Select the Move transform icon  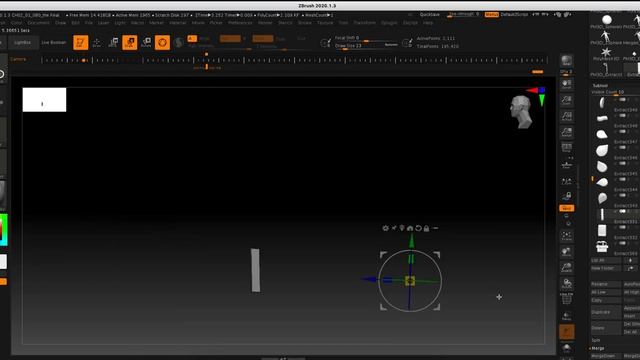[113, 42]
